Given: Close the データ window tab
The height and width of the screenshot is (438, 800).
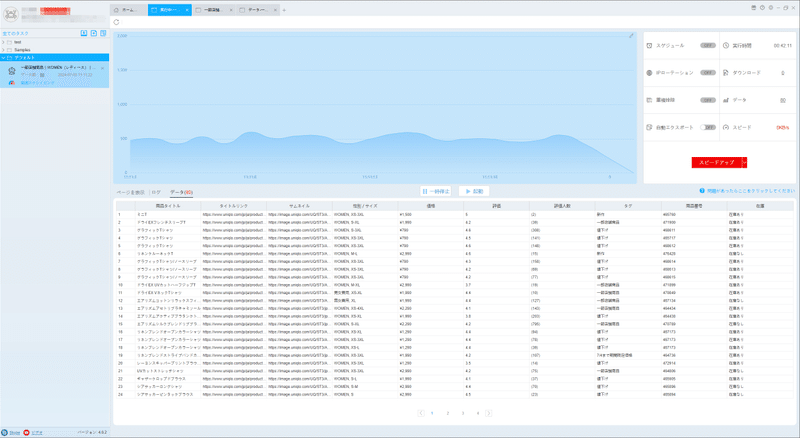Looking at the screenshot, I should (275, 10).
